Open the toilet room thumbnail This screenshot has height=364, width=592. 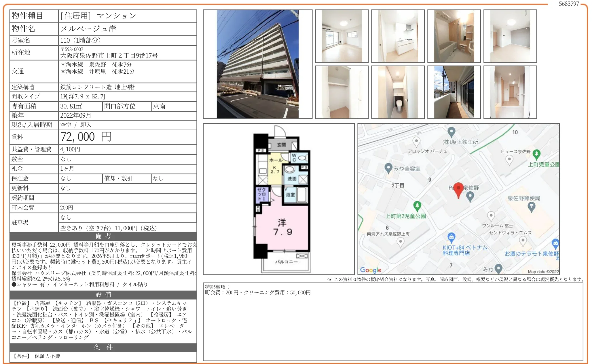(398, 92)
